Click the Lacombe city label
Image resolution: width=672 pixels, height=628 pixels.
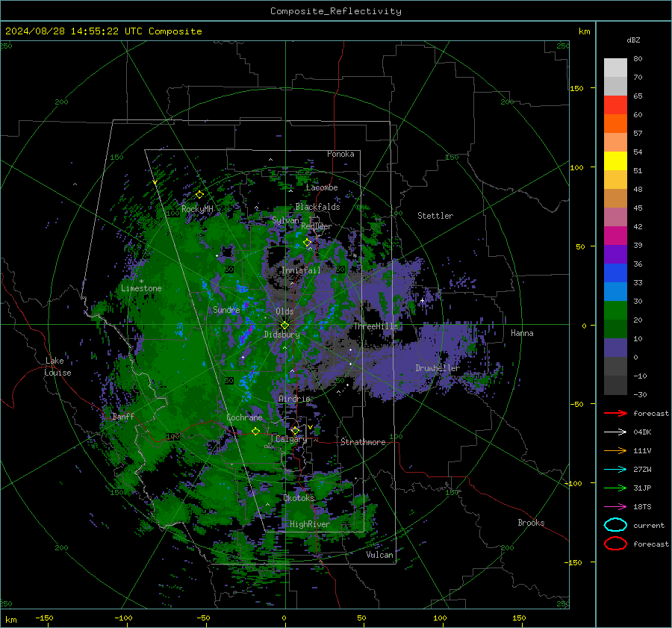(x=322, y=187)
